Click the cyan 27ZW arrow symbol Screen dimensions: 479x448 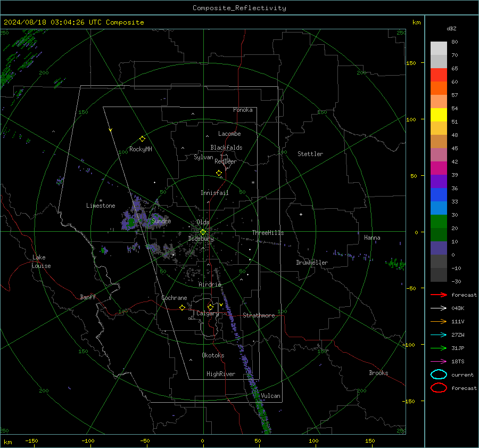439,335
